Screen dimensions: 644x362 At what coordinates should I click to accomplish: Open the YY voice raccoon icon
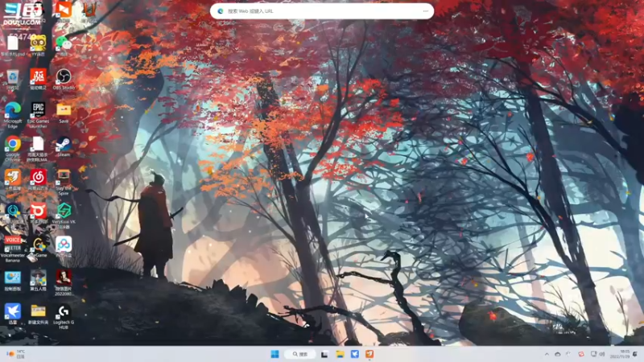tap(38, 45)
